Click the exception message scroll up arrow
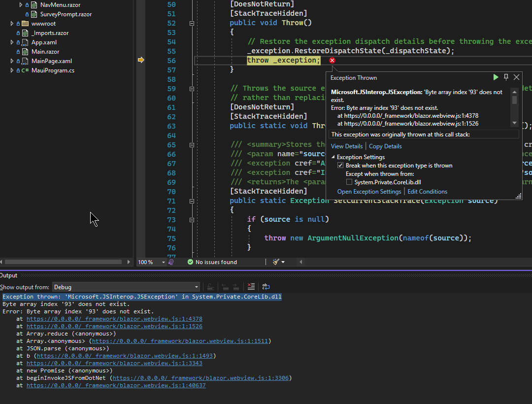 point(514,92)
